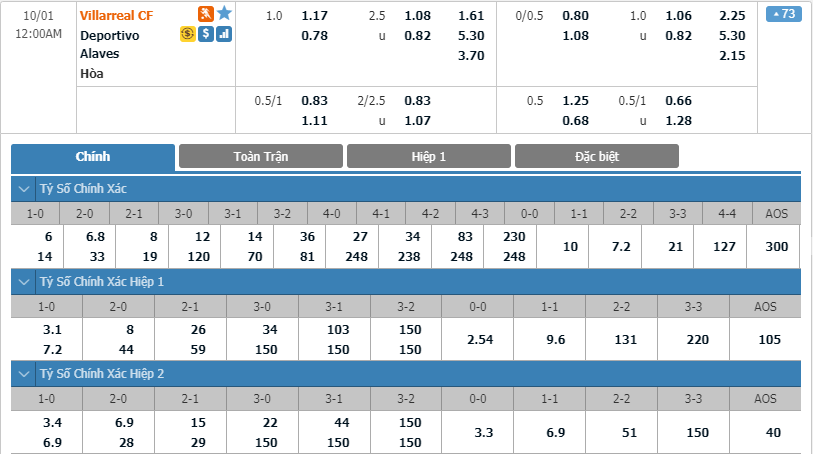Toggle the blue favorite star for Villarreal match
The image size is (813, 454).
pos(225,13)
